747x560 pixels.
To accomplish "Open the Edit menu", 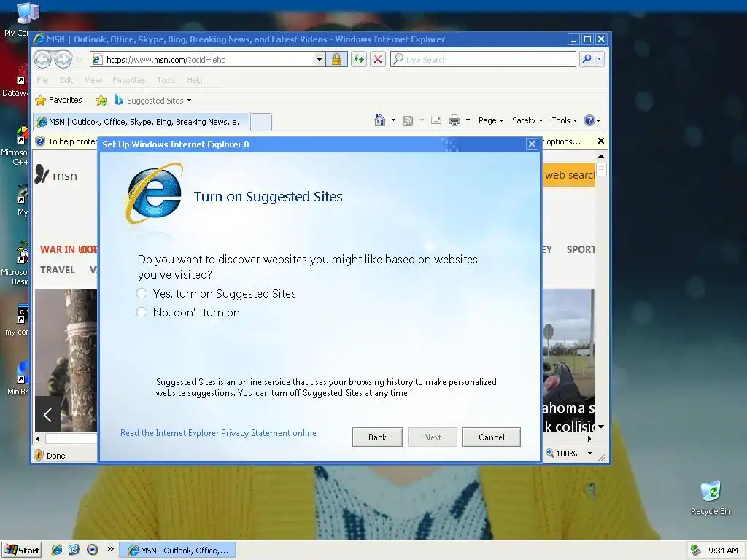I will (66, 80).
